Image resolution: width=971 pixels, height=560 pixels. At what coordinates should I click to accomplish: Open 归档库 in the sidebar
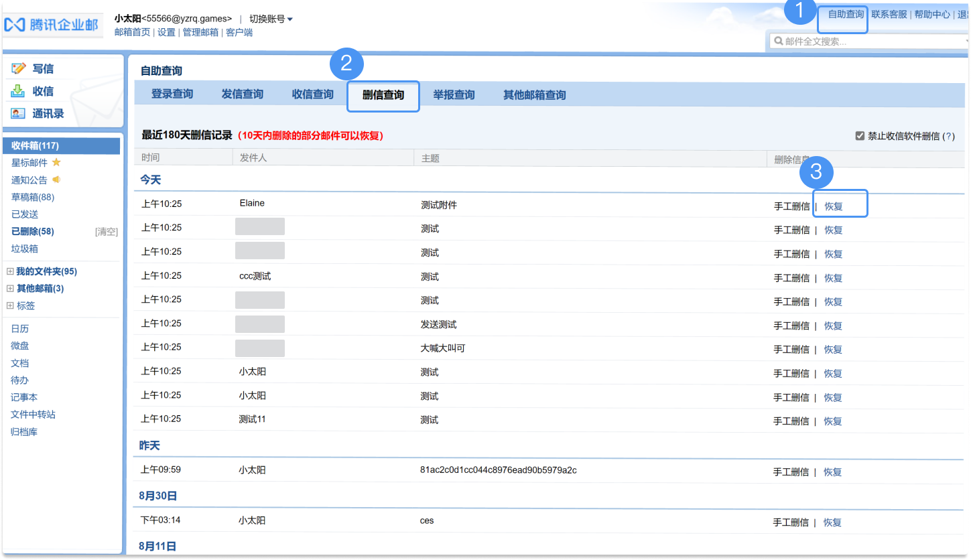[x=25, y=431]
